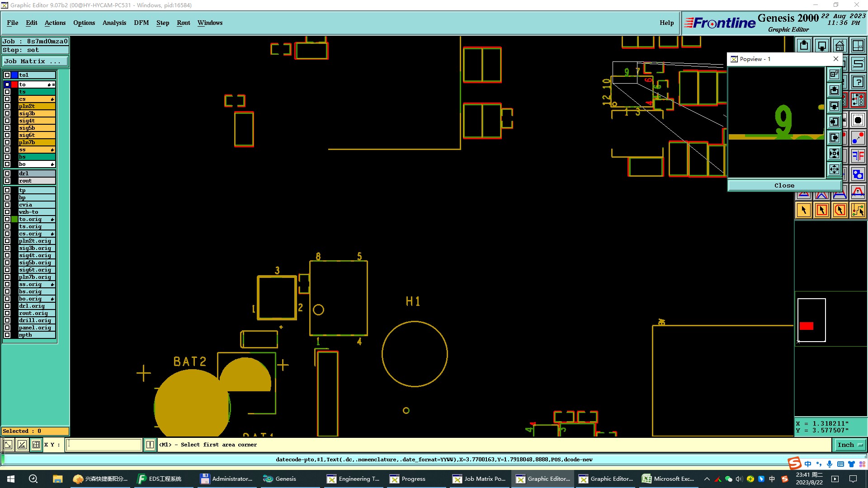This screenshot has height=488, width=868.
Task: Toggle the drl layer display checkbox
Action: 7,174
